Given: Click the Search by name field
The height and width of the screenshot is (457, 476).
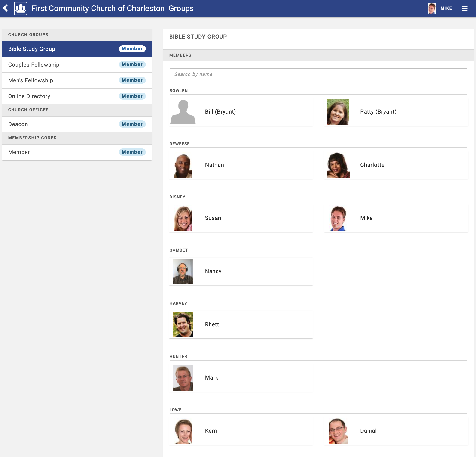Looking at the screenshot, I should [x=318, y=74].
